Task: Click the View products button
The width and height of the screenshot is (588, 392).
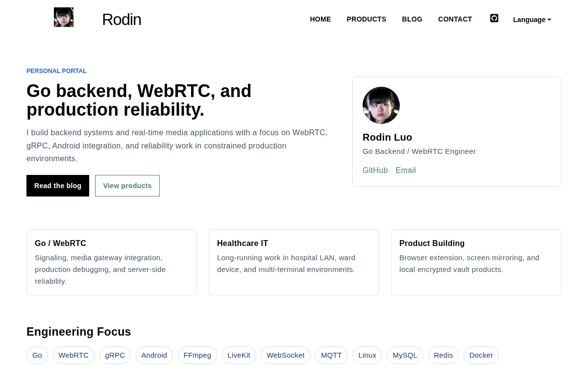Action: [x=127, y=186]
